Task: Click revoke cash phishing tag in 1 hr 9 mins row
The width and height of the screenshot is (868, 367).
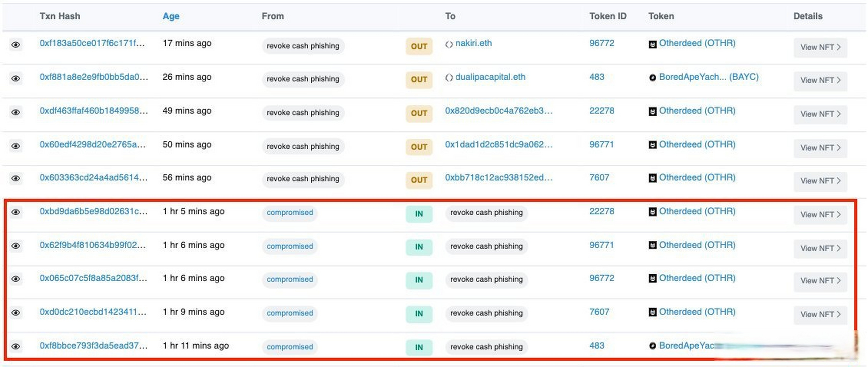Action: 486,313
